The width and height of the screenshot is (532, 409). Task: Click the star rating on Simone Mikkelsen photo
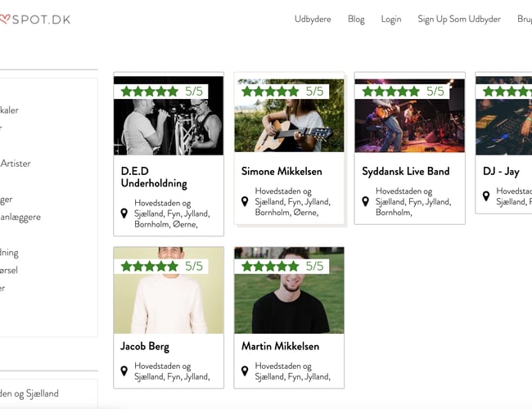point(282,91)
